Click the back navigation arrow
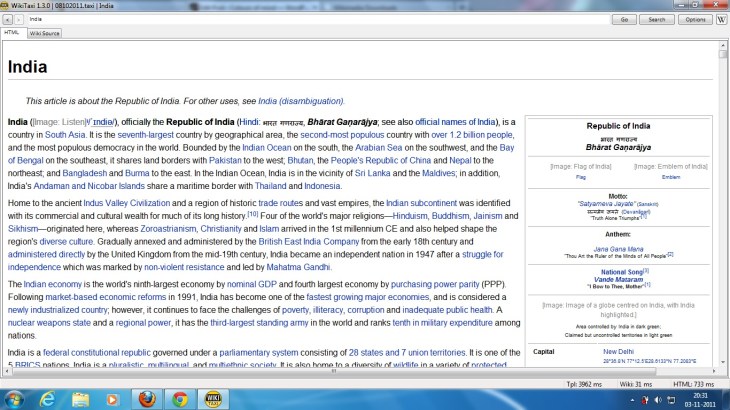 pos(8,19)
